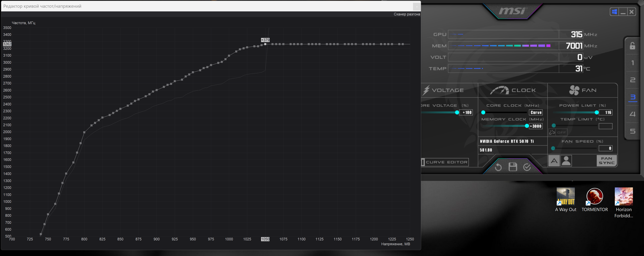Click the reset settings circular arrow icon
The height and width of the screenshot is (256, 644).
[498, 167]
